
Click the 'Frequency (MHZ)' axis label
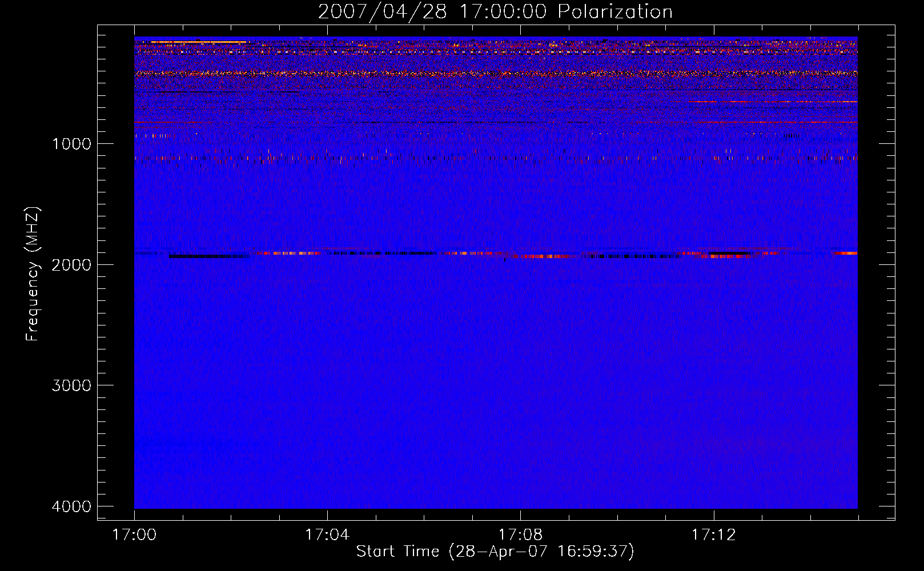[x=33, y=274]
